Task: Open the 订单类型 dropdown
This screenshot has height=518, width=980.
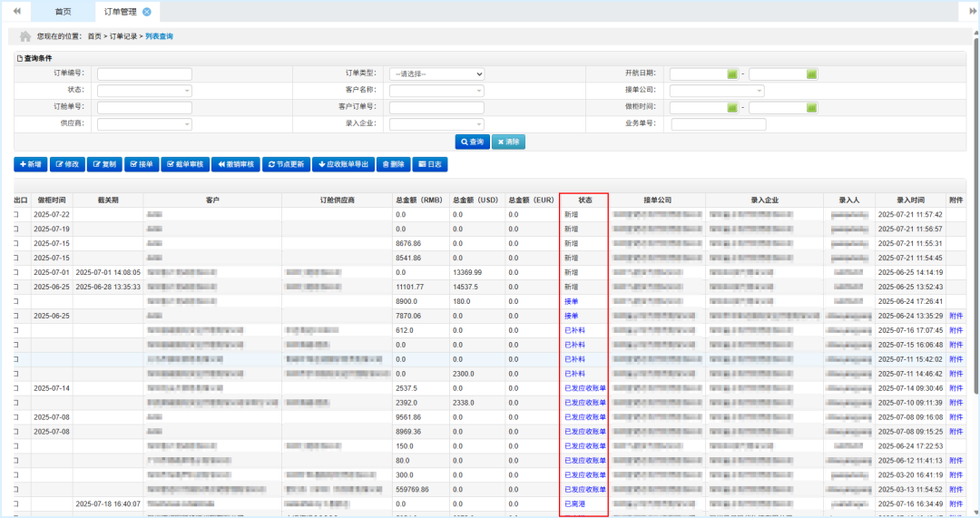Action: pos(436,73)
